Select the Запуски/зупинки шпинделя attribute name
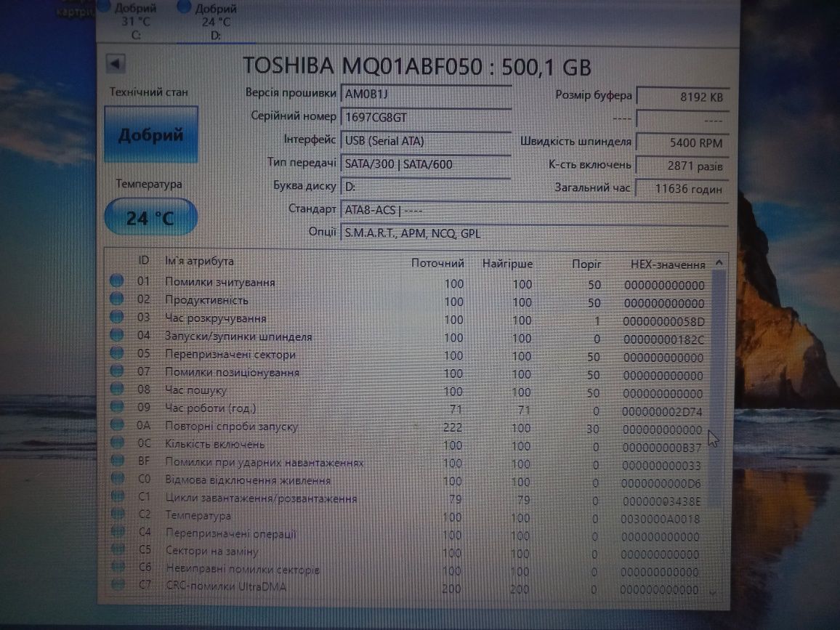 238,336
